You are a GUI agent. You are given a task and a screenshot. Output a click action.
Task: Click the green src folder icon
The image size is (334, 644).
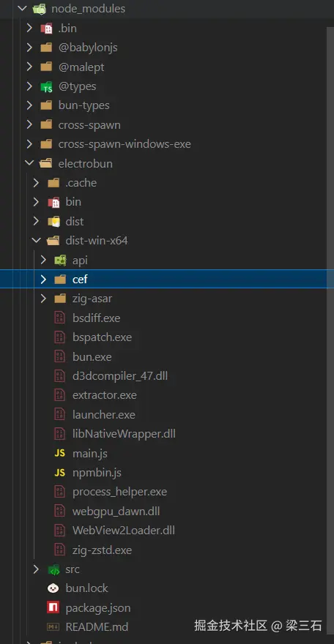tap(53, 569)
